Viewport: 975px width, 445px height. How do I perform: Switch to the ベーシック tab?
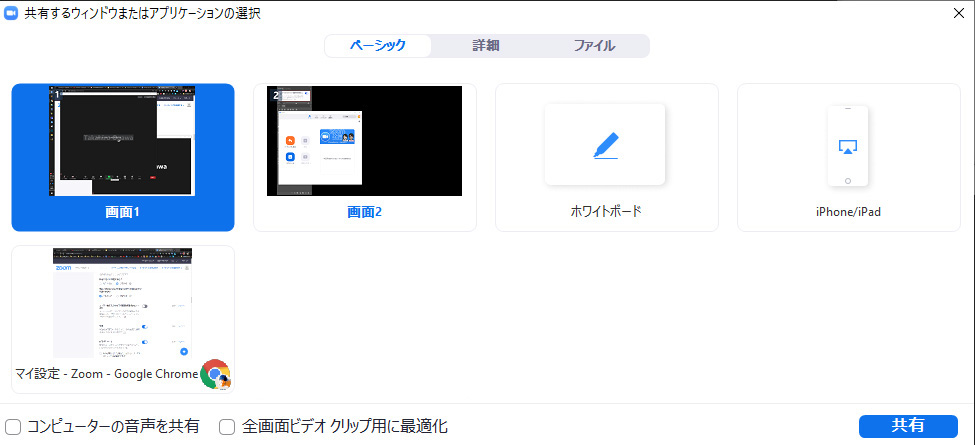(x=378, y=46)
